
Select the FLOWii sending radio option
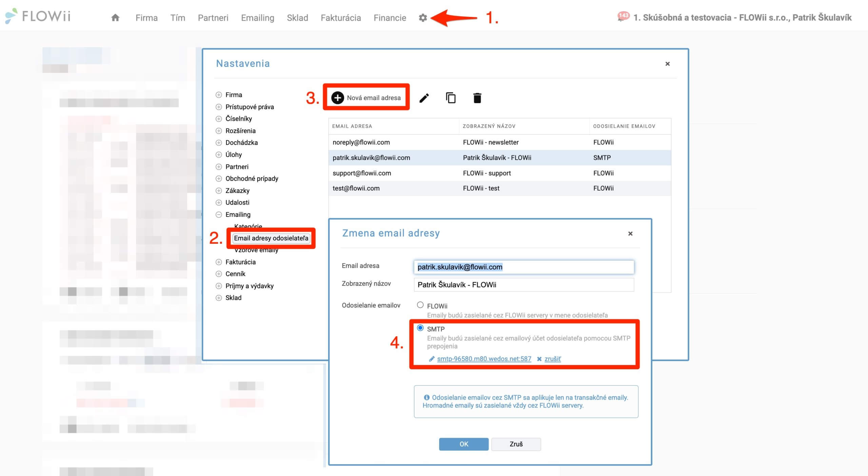click(x=420, y=305)
